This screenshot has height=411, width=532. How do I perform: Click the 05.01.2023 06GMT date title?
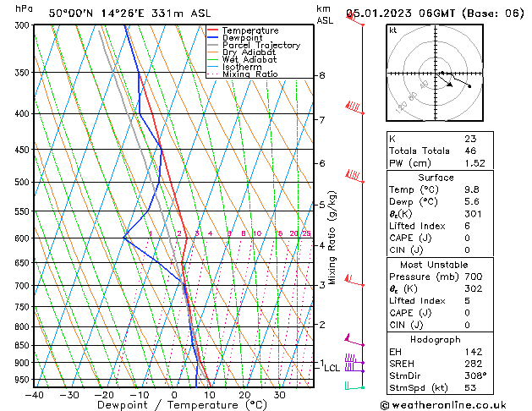[x=400, y=14]
